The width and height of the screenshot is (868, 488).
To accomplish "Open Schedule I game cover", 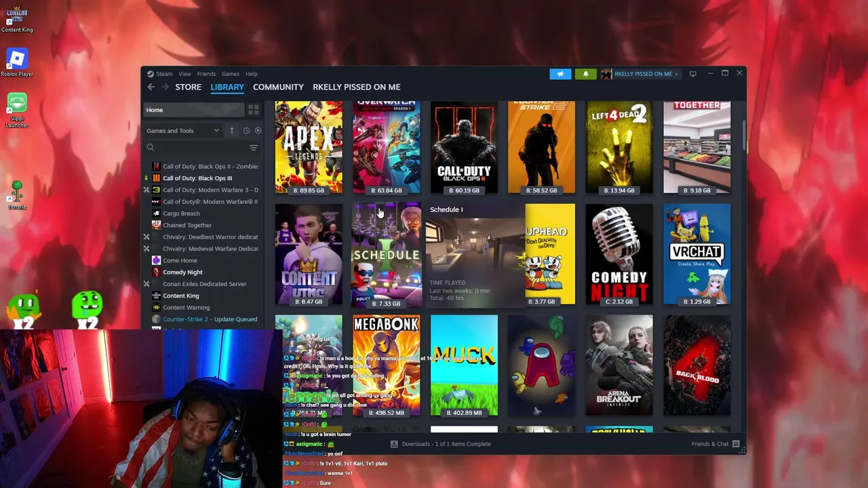I will [x=387, y=256].
